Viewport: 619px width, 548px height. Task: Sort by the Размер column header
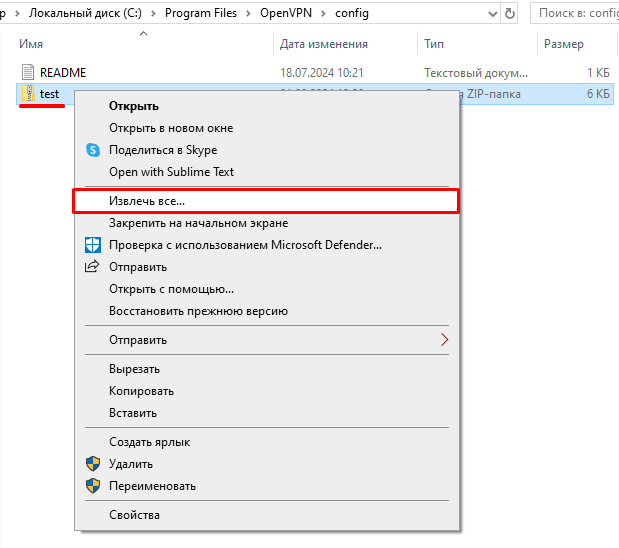563,44
